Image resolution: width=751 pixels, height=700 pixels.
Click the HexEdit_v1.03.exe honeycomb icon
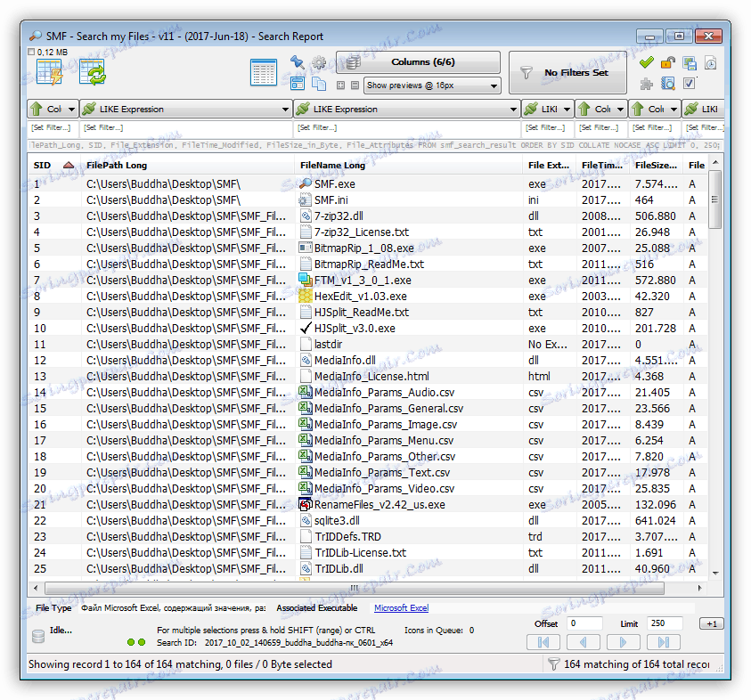(x=305, y=296)
